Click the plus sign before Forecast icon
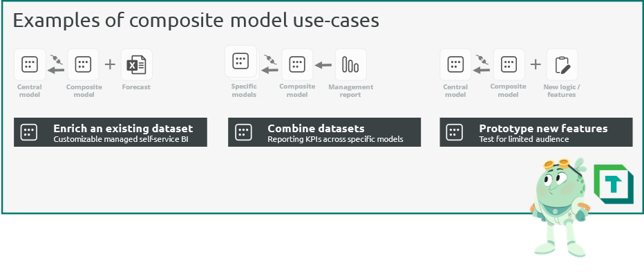This screenshot has height=272, width=644. (110, 64)
